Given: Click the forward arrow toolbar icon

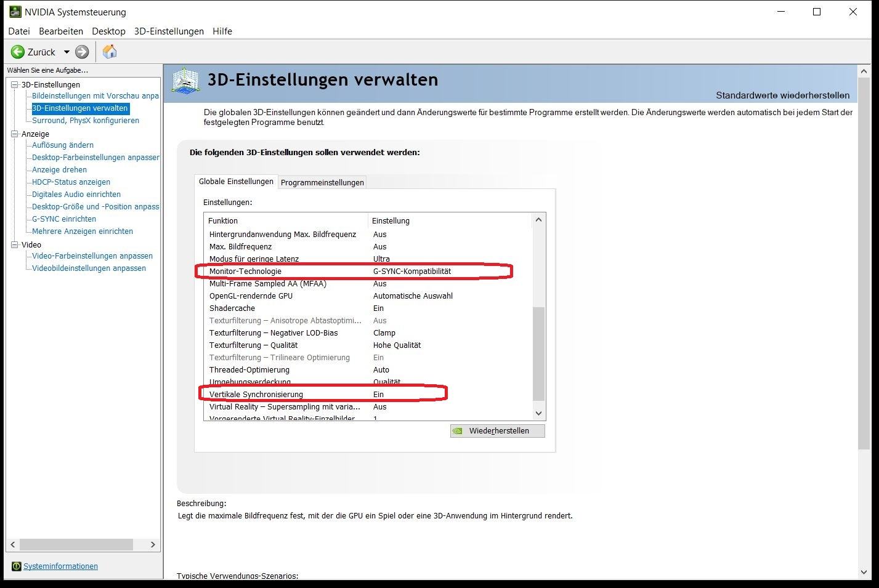Looking at the screenshot, I should pos(82,52).
